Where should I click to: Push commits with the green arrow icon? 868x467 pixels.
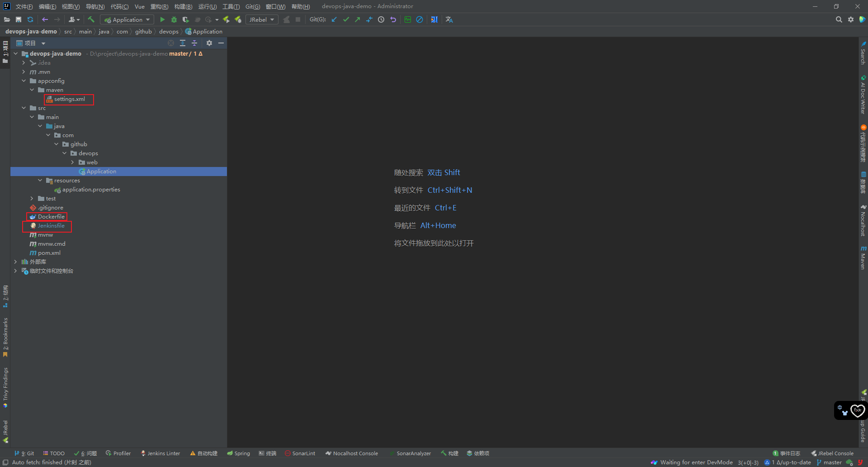point(358,19)
